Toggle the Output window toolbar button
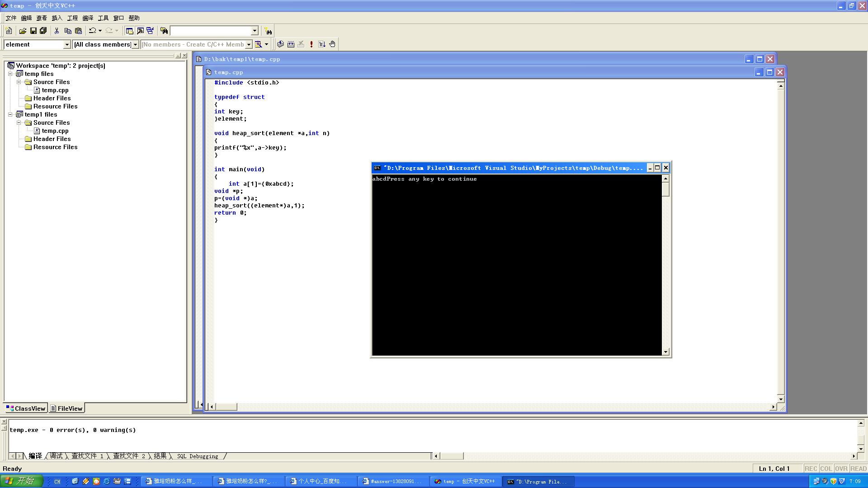 point(140,31)
